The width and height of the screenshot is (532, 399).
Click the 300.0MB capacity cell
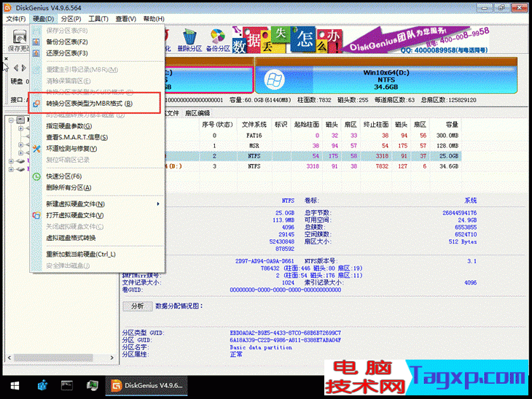tap(447, 136)
